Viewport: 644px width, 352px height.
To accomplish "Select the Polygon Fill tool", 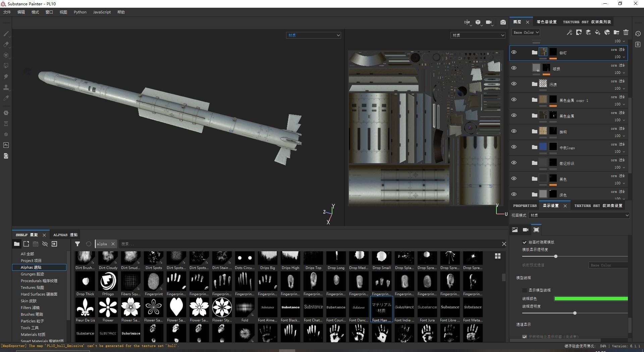I will [x=6, y=66].
